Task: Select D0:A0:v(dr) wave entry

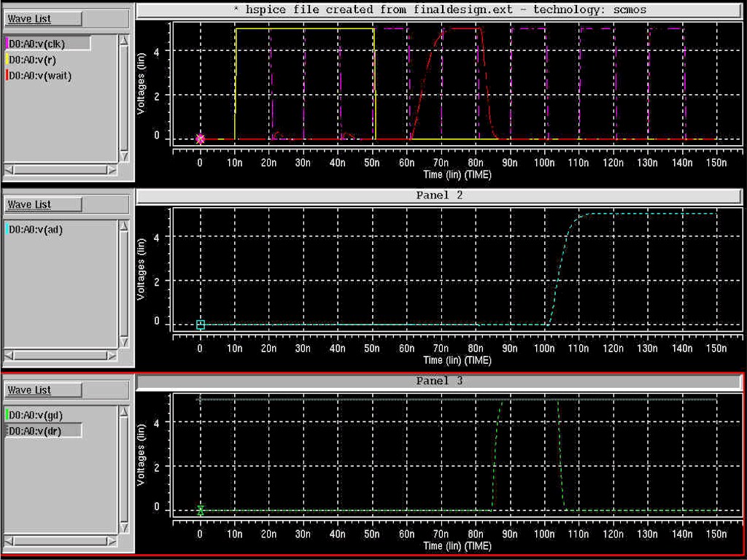Action: pyautogui.click(x=43, y=431)
